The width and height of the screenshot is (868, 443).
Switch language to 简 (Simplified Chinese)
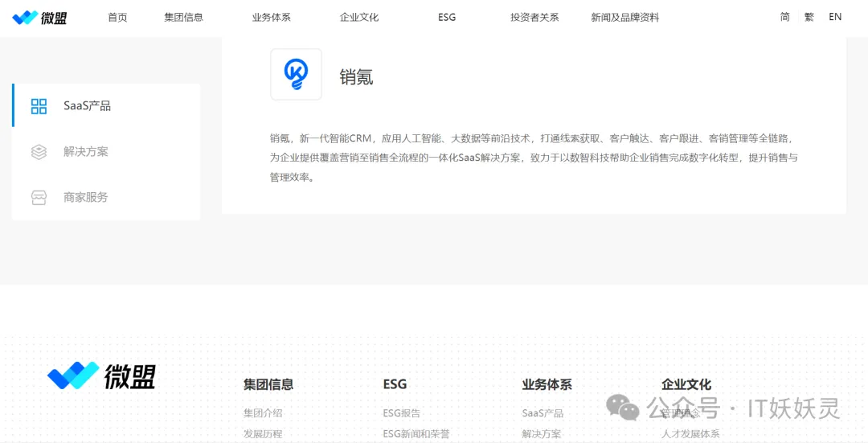(x=785, y=17)
